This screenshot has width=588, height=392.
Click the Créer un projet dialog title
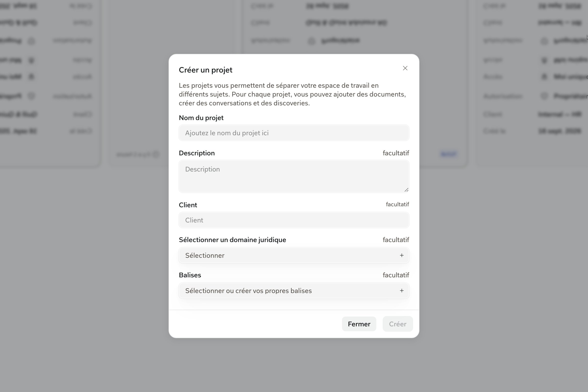pyautogui.click(x=206, y=70)
